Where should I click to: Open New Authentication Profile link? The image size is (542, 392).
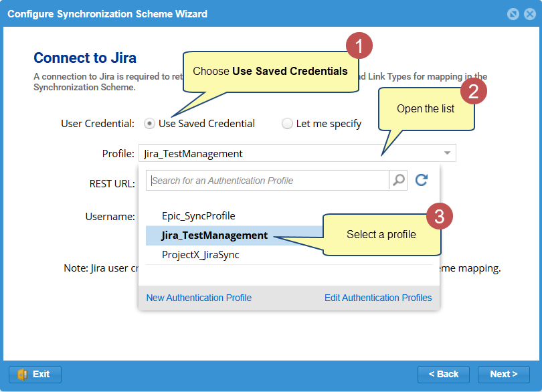[199, 298]
